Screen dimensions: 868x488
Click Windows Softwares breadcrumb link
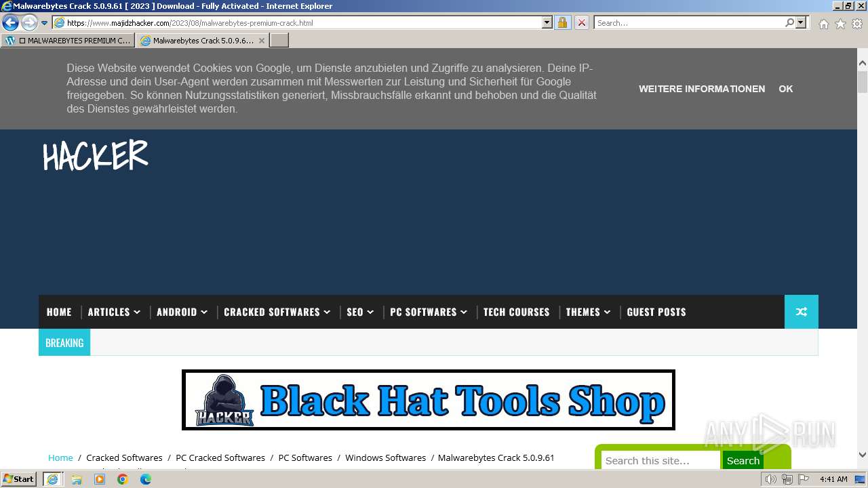385,457
